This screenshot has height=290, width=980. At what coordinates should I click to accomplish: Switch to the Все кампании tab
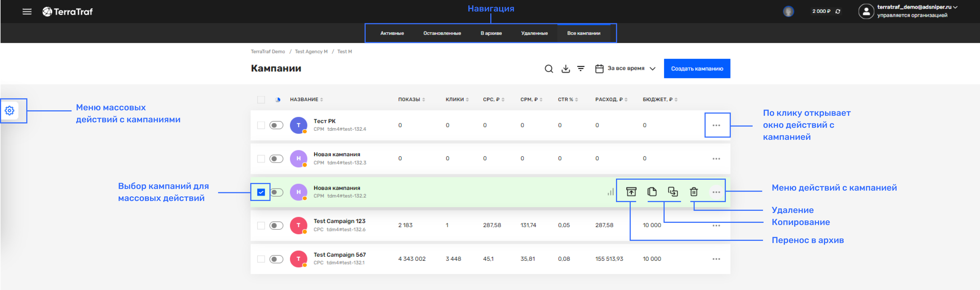point(583,33)
